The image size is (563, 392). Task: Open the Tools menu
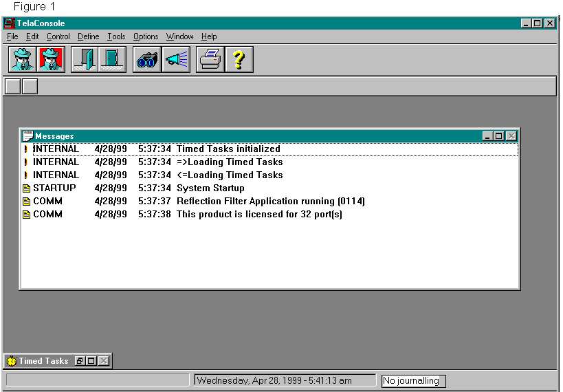coord(116,36)
